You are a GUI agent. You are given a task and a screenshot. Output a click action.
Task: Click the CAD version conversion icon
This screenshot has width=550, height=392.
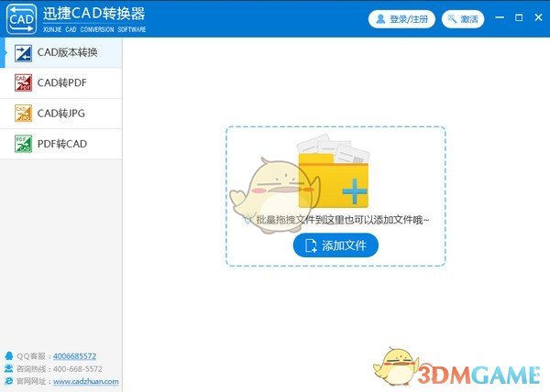click(x=24, y=53)
